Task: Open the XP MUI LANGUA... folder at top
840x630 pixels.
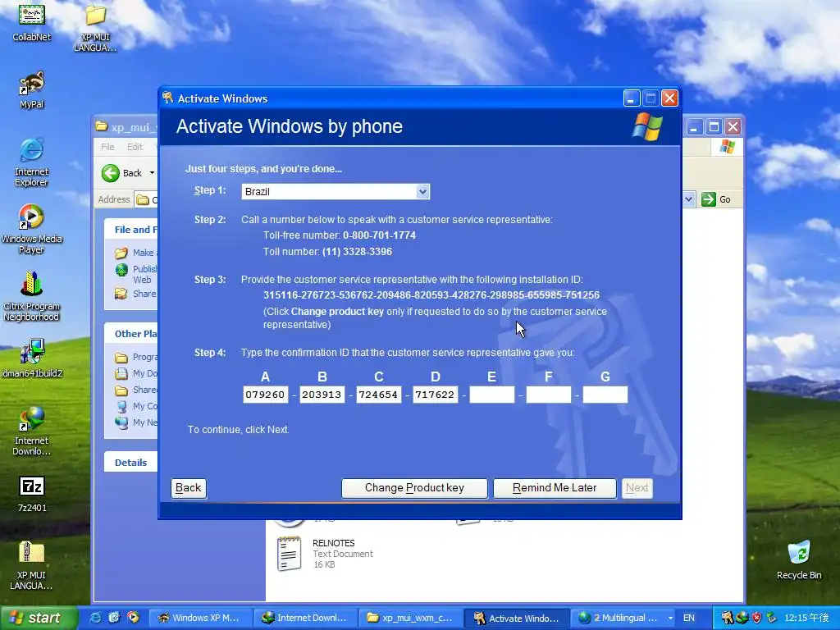Action: pyautogui.click(x=95, y=27)
